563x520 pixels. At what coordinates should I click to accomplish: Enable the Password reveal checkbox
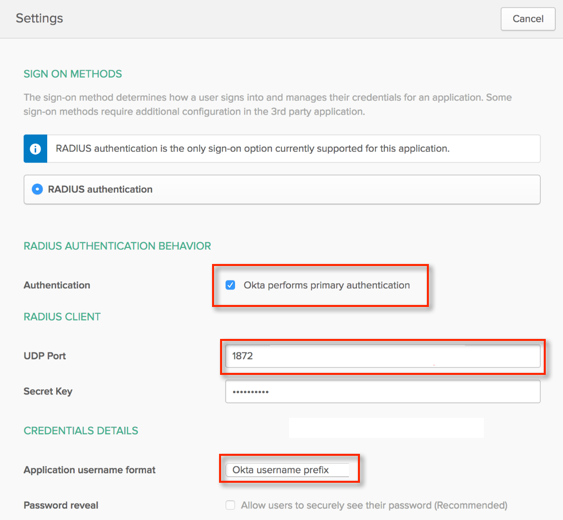pos(230,505)
